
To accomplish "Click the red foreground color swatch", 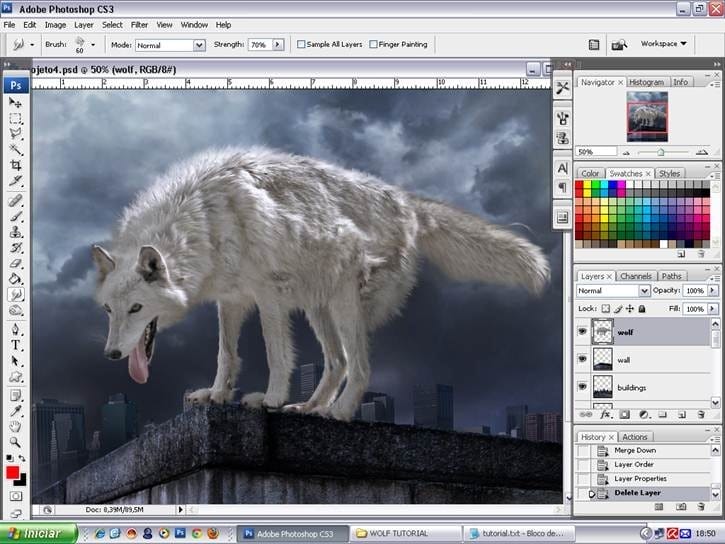I will pos(12,472).
